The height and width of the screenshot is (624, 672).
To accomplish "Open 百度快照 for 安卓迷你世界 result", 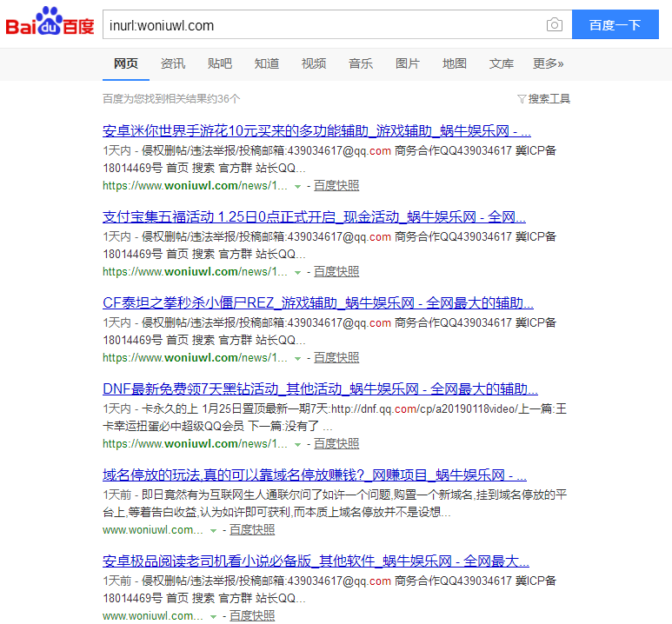I will [x=336, y=186].
